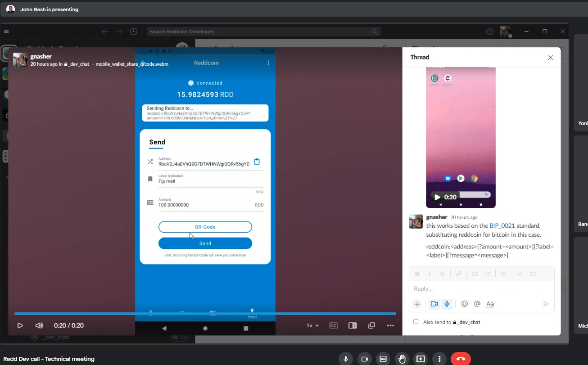Click the search magnifier icon
The width and height of the screenshot is (588, 365).
pos(375,32)
